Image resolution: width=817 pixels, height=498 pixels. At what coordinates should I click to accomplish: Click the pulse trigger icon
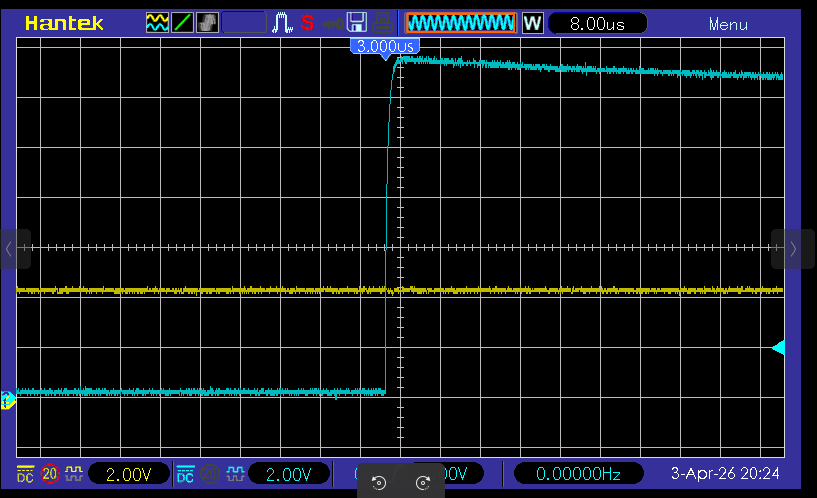click(x=282, y=23)
